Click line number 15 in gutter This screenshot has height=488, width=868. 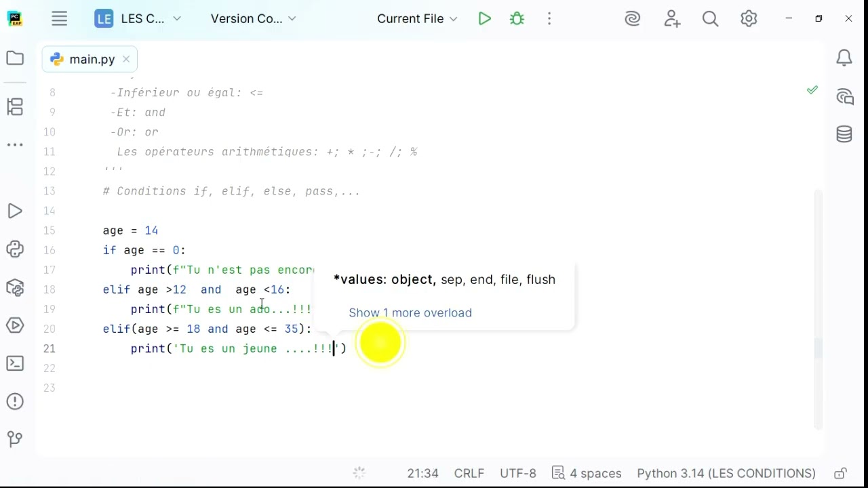pos(50,230)
